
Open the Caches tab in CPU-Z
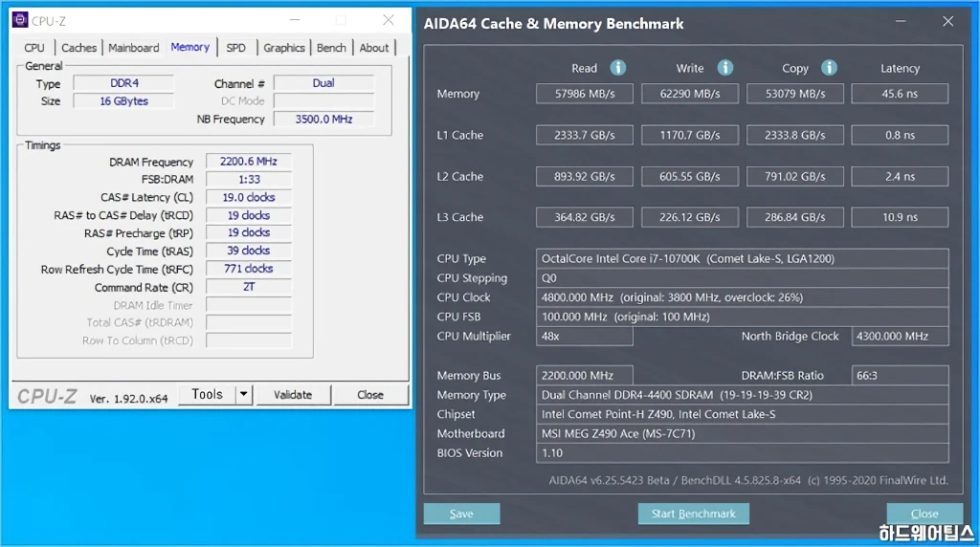tap(78, 48)
